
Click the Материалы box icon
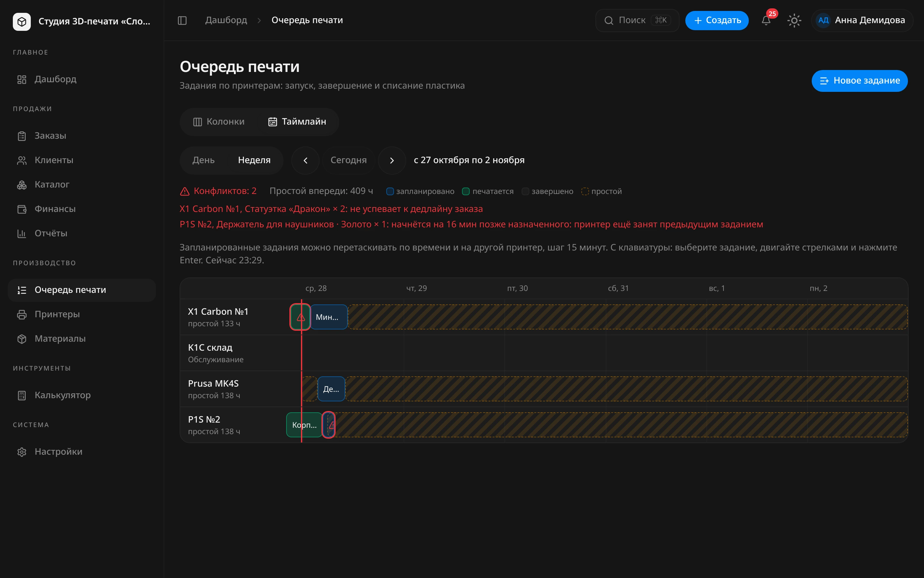[22, 339]
